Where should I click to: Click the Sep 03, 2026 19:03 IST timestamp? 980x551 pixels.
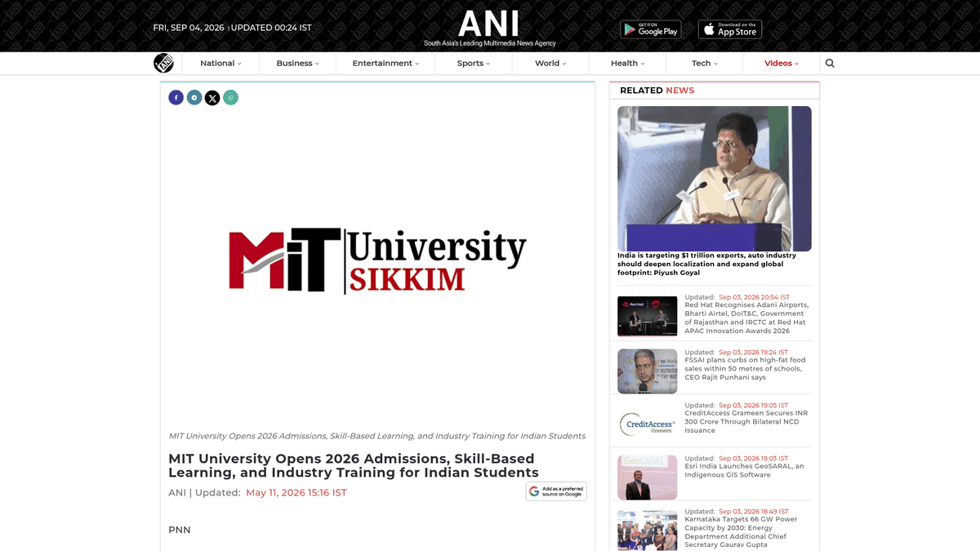(x=753, y=459)
